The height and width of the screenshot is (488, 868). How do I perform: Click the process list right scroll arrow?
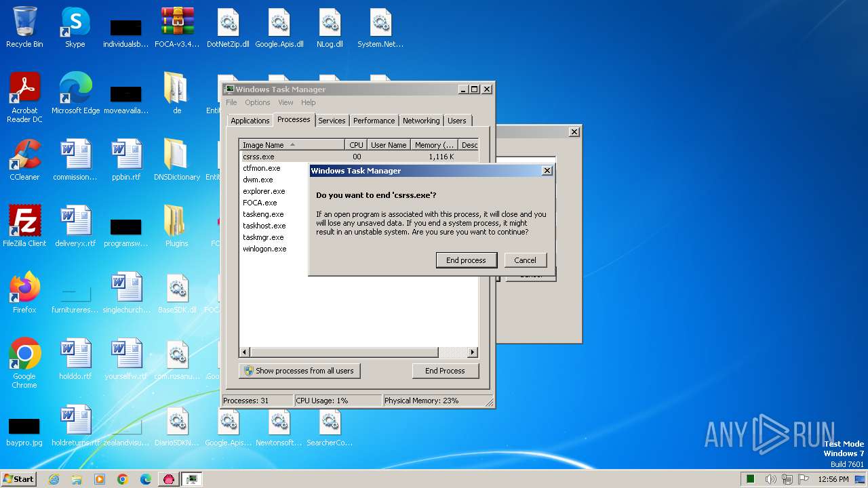point(473,352)
